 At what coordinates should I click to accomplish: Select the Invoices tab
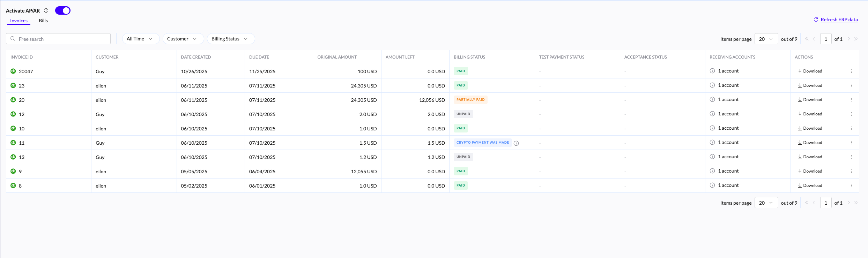pyautogui.click(x=19, y=21)
